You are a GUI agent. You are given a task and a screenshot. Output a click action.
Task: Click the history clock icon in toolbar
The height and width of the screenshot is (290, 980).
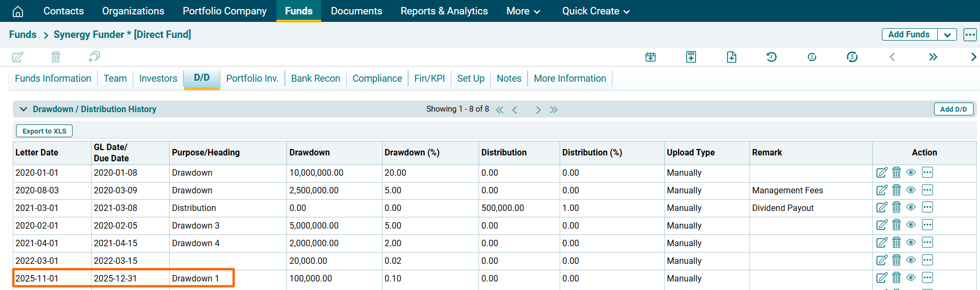pos(771,57)
